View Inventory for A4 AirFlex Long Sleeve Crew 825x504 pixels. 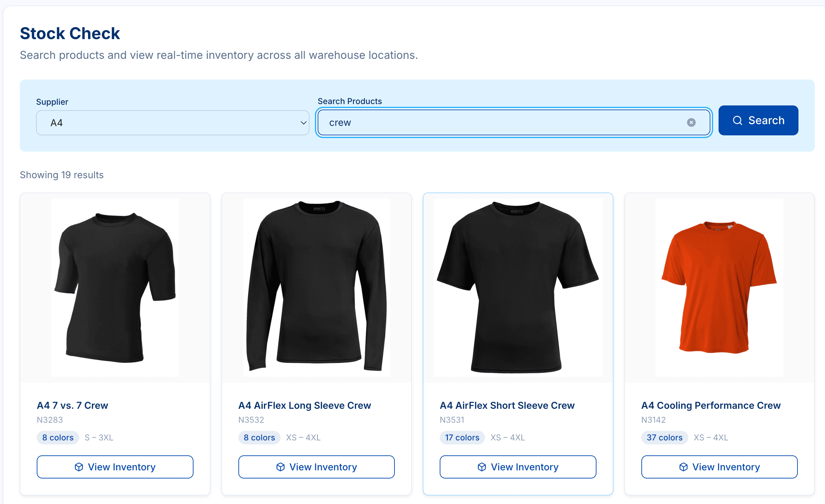coord(316,467)
